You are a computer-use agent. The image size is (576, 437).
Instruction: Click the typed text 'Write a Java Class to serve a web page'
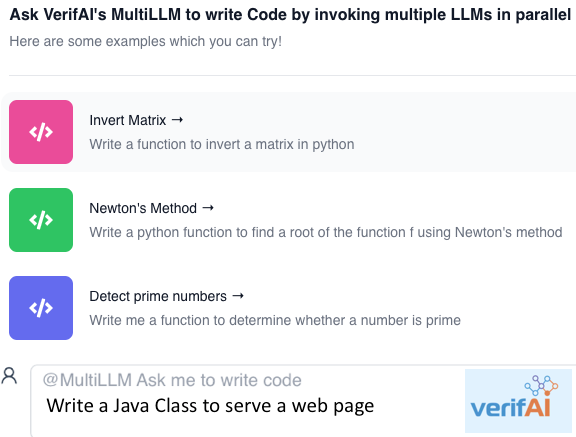[210, 406]
